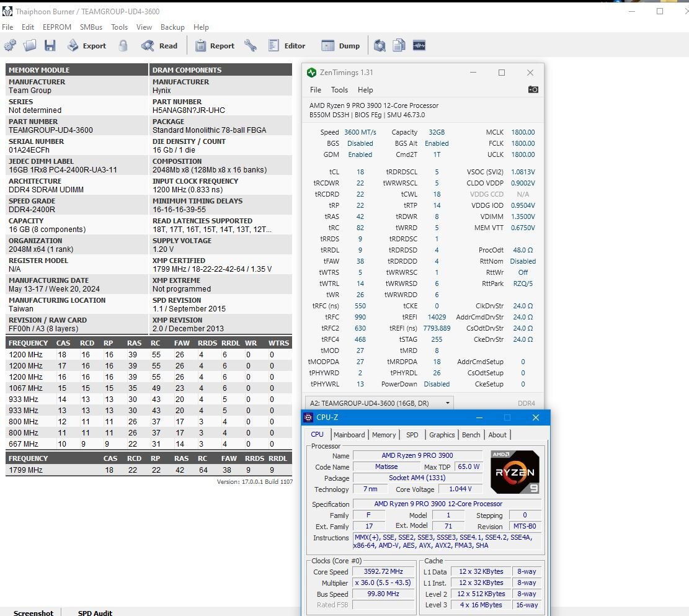
Task: Open the EEPROM menu
Action: click(x=56, y=27)
